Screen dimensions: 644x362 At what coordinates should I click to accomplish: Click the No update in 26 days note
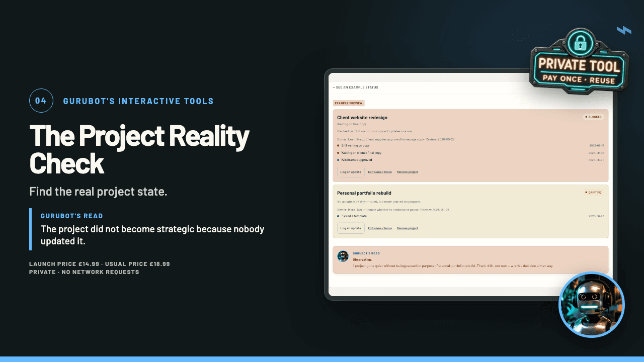(378, 202)
